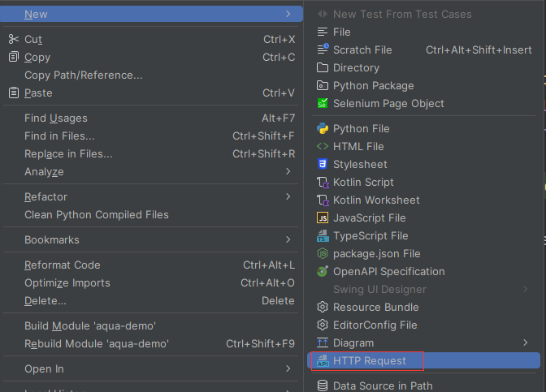Select the Selenium Page Object icon
546x392 pixels.
click(x=323, y=103)
